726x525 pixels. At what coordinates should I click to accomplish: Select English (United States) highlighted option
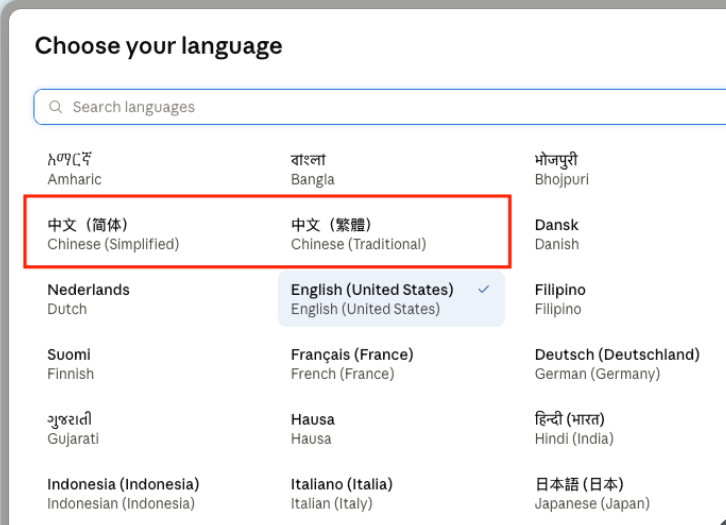(x=391, y=299)
